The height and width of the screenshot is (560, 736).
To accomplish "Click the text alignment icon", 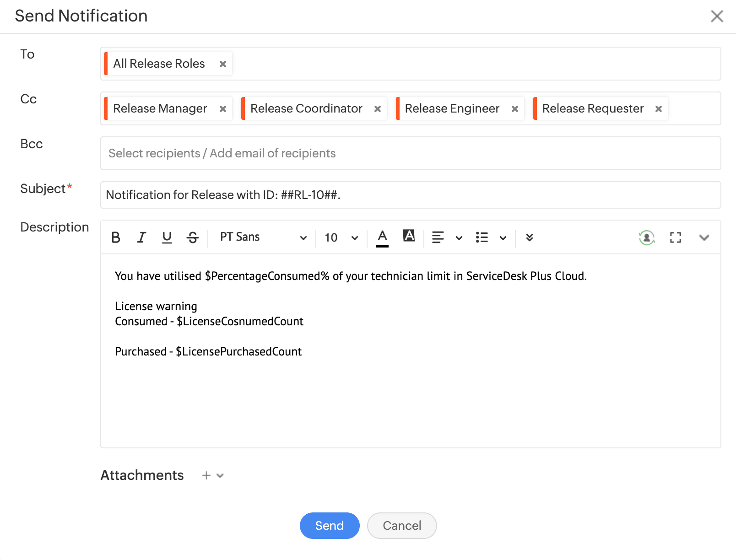I will (x=438, y=237).
